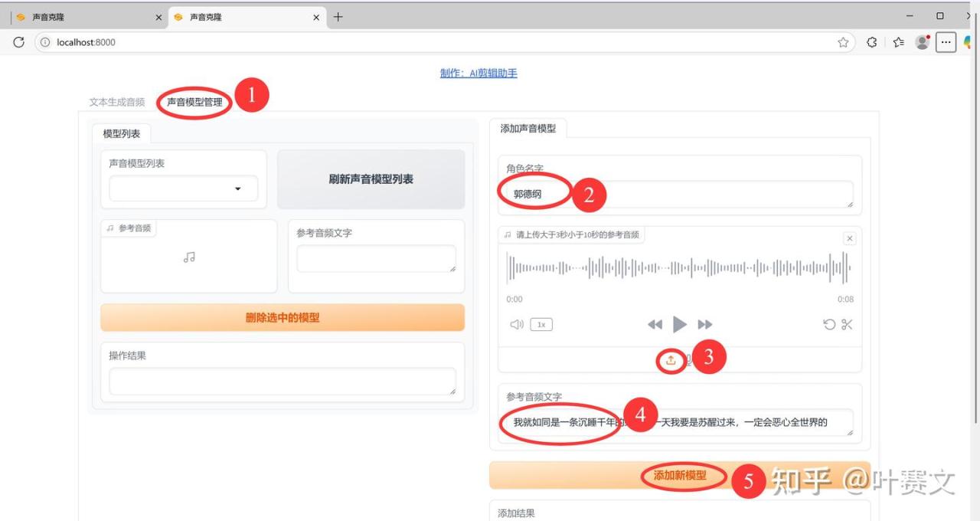Select the 声音模型管理 tab
This screenshot has height=521, width=980.
point(194,102)
